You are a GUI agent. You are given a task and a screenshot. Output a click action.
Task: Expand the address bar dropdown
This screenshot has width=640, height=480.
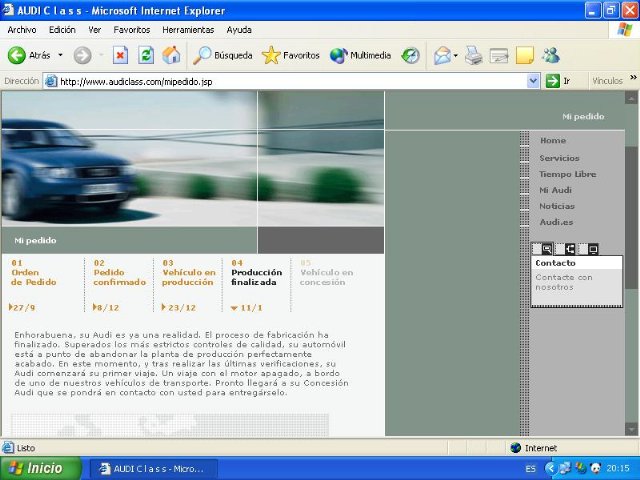533,81
